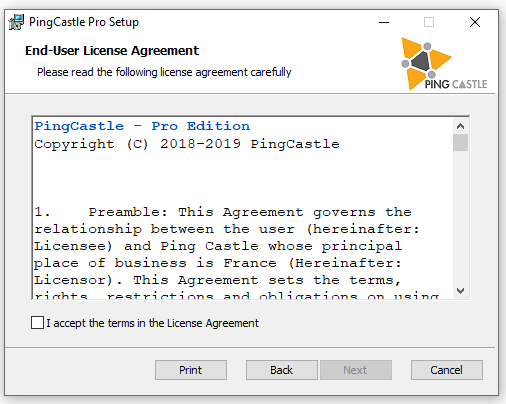Click the license scrollbar thumb

click(x=461, y=142)
